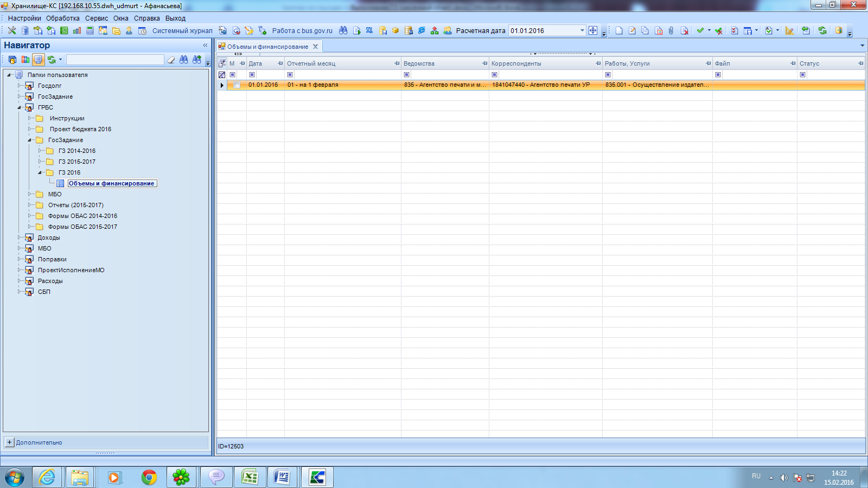
Task: Click the wrench and screwdriver settings icon
Action: tap(11, 31)
